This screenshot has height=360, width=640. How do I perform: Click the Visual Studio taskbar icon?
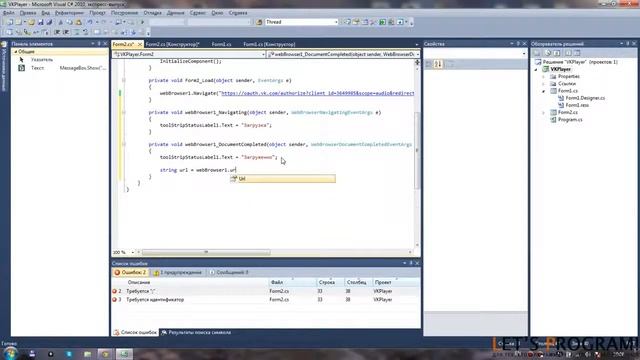pyautogui.click(x=124, y=354)
